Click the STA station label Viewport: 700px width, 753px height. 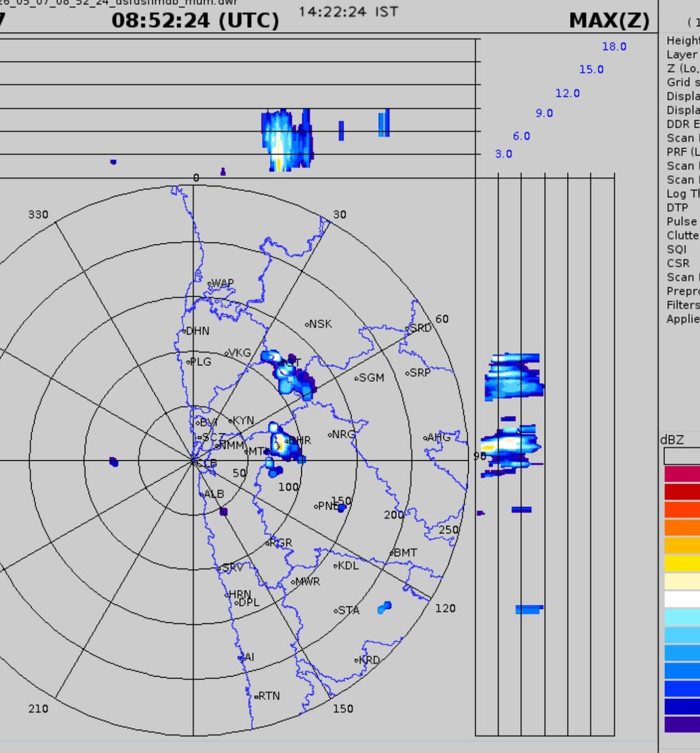pyautogui.click(x=348, y=610)
